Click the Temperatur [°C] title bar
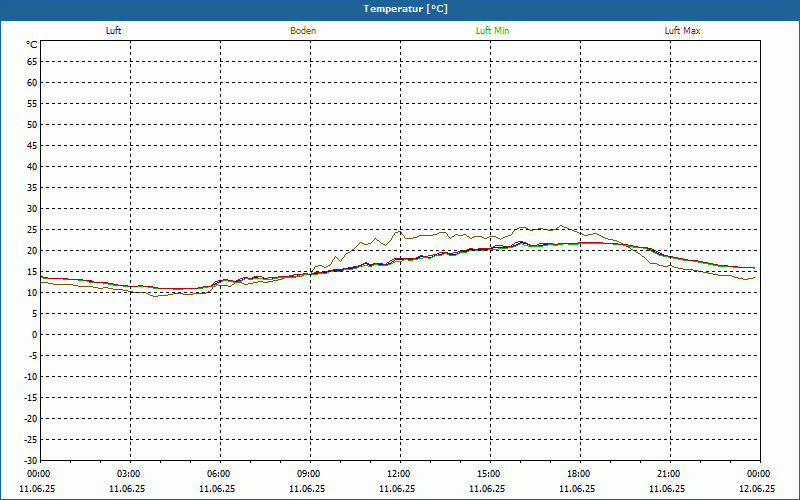This screenshot has width=800, height=500. 400,10
